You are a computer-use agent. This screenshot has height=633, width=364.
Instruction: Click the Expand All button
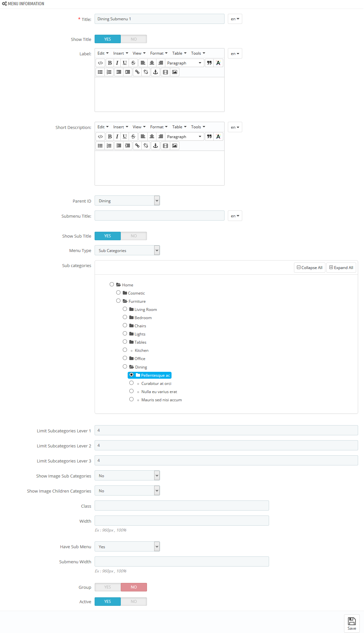click(x=341, y=267)
